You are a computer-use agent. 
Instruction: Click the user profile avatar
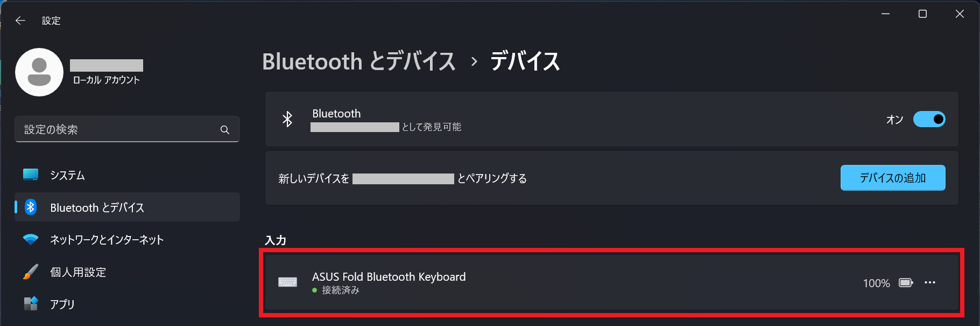[39, 72]
